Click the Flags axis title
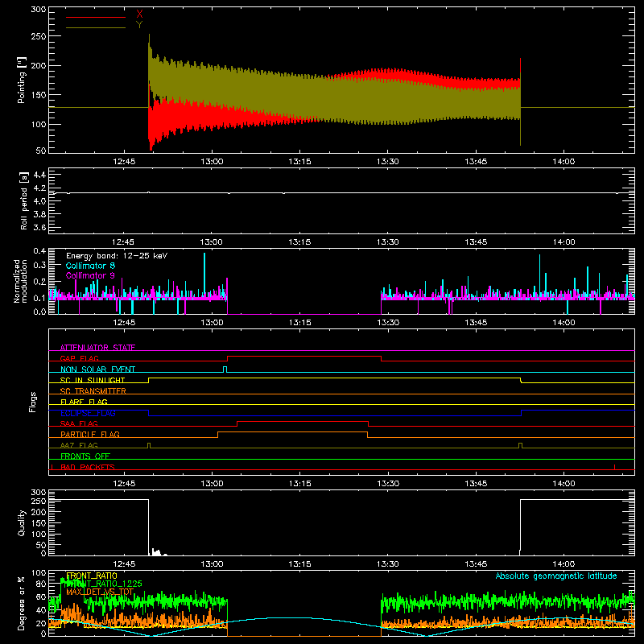The height and width of the screenshot is (644, 644). [32, 402]
